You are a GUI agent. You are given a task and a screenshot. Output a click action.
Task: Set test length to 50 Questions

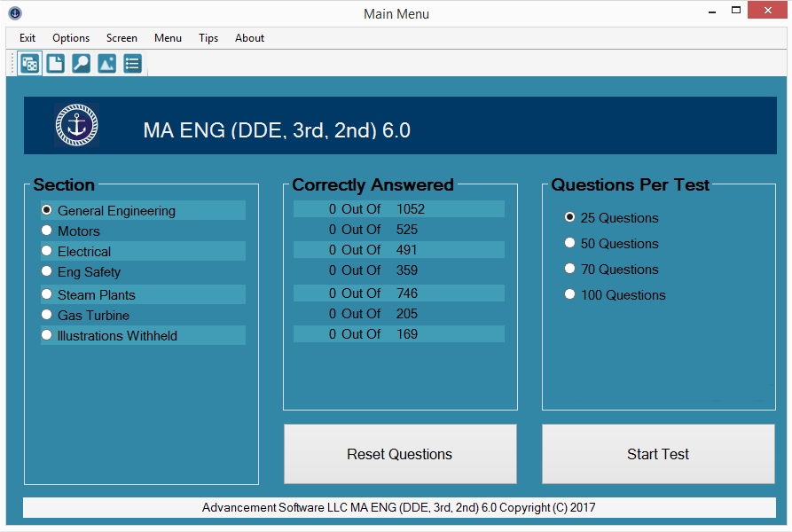click(570, 243)
